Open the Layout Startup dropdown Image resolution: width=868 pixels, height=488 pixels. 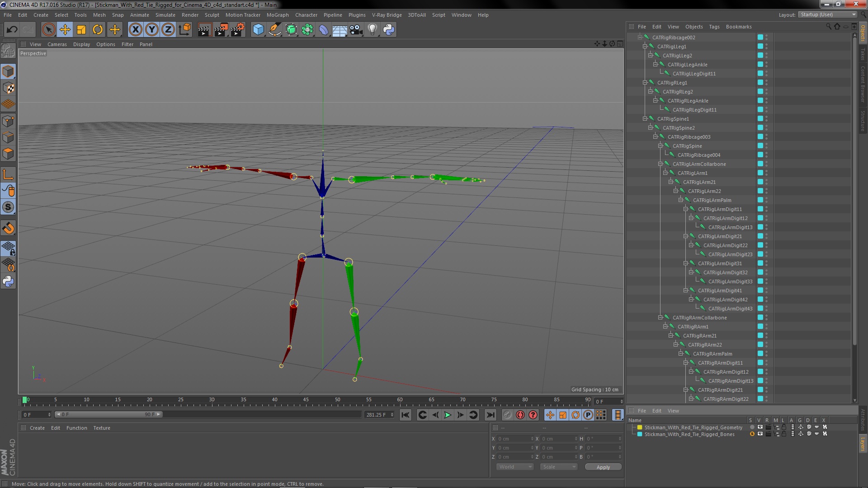pyautogui.click(x=828, y=14)
